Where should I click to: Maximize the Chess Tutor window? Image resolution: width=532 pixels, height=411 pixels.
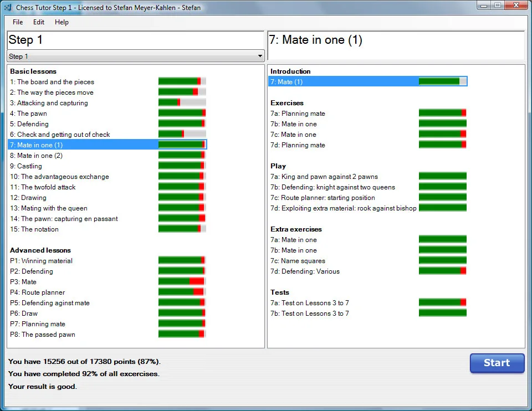click(498, 6)
